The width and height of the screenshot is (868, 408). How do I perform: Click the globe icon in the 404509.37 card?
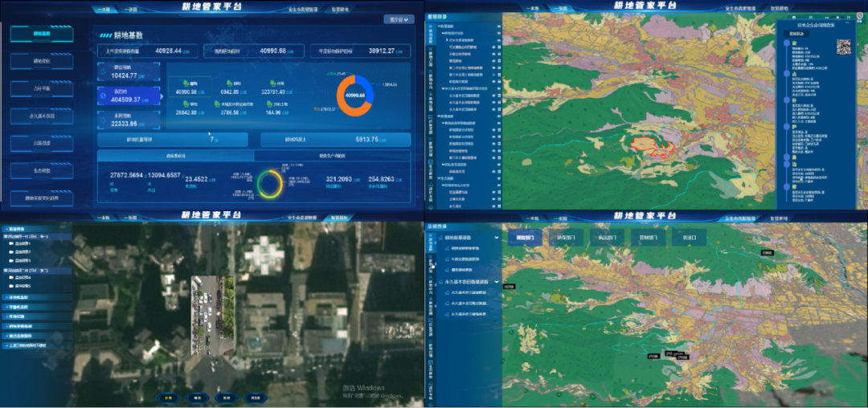tap(102, 95)
